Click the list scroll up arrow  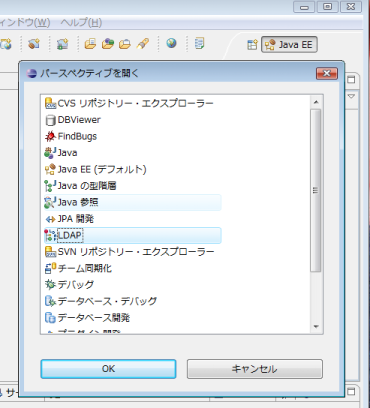pos(316,102)
